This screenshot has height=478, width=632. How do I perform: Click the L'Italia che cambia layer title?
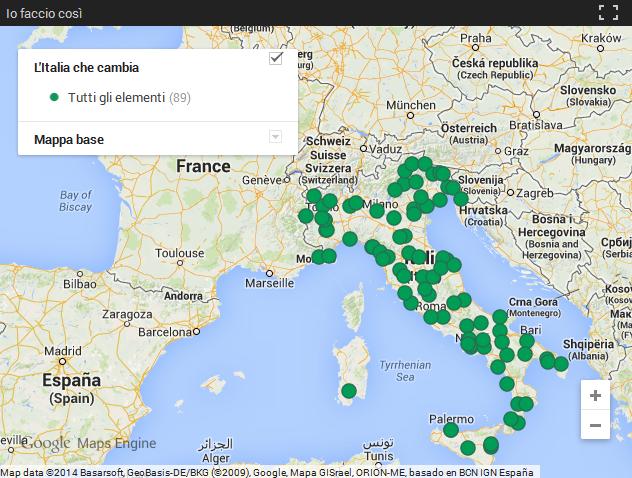pyautogui.click(x=86, y=67)
